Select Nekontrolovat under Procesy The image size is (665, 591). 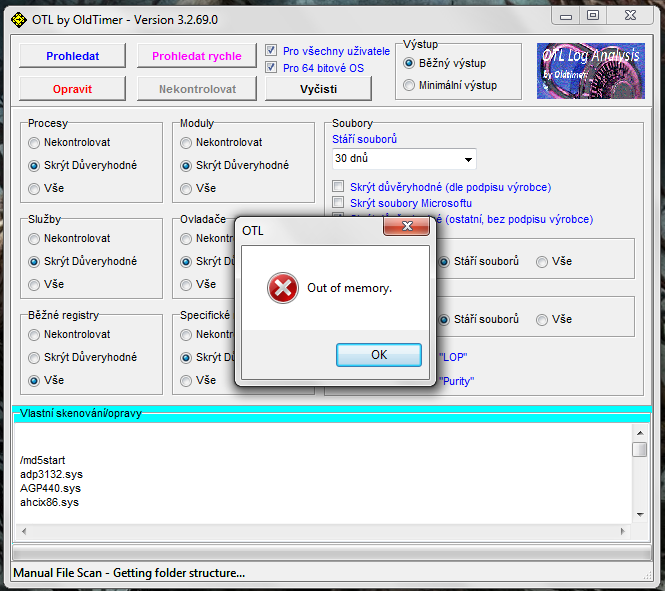tap(35, 143)
